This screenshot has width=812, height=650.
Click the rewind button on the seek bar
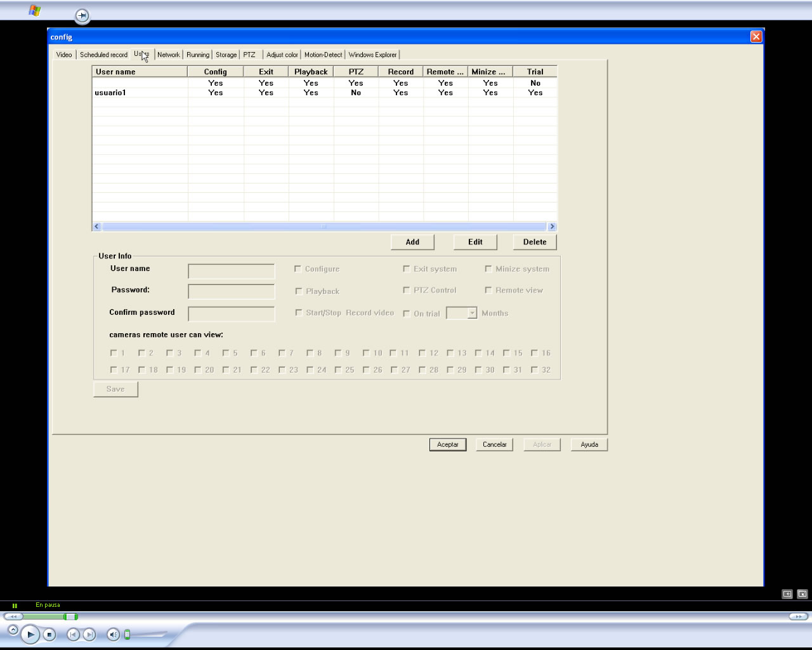13,616
